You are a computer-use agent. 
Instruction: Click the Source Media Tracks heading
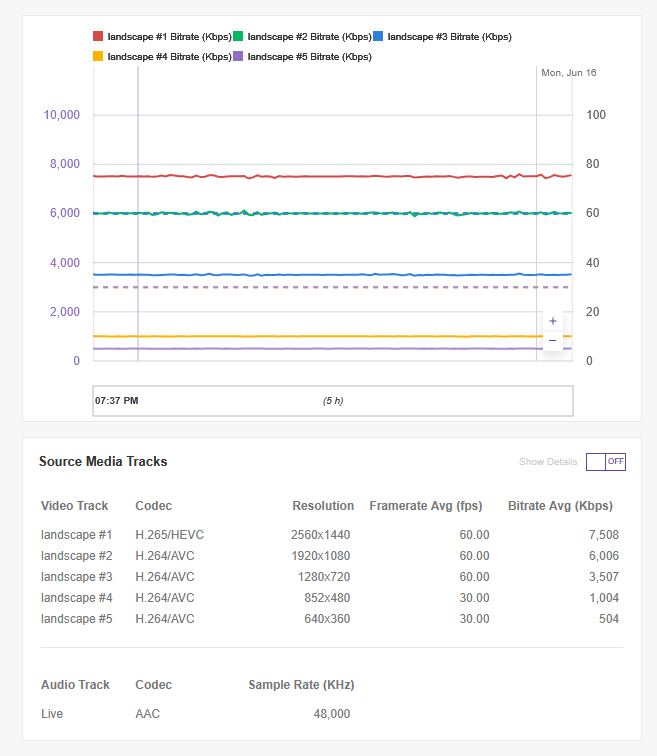pyautogui.click(x=103, y=462)
